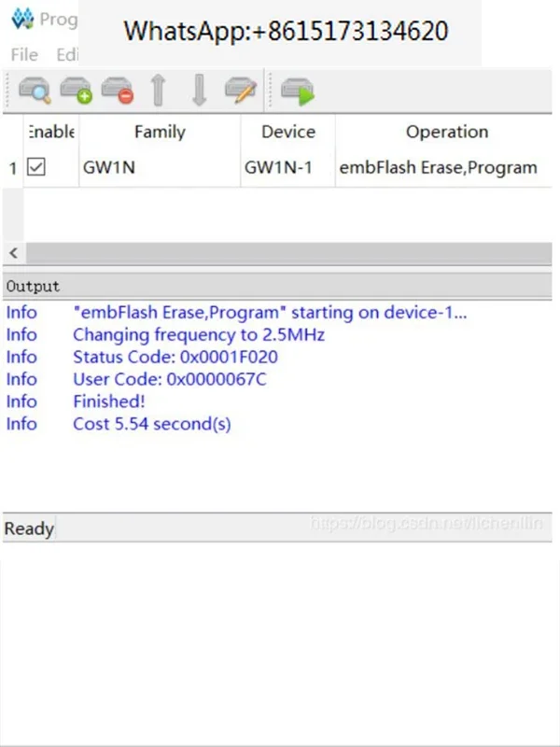This screenshot has width=560, height=747.
Task: Click the Gowin Programmer app logo
Action: [x=22, y=19]
